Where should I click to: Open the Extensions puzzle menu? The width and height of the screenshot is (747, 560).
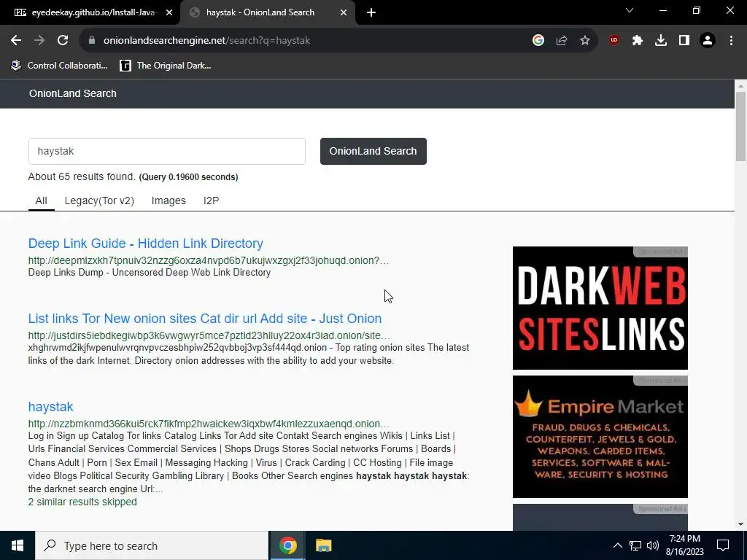tap(637, 41)
